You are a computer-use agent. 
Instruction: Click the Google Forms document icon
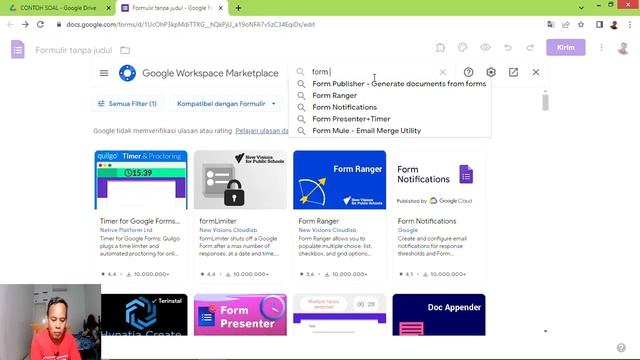click(18, 50)
